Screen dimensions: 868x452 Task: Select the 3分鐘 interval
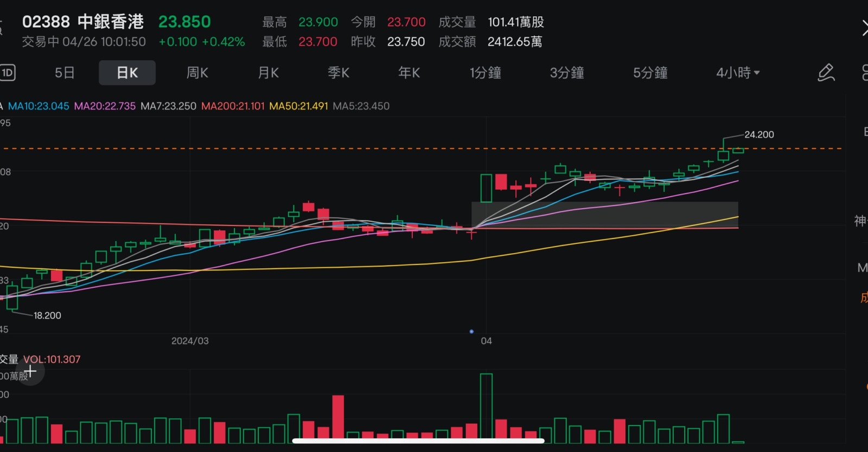pos(567,73)
